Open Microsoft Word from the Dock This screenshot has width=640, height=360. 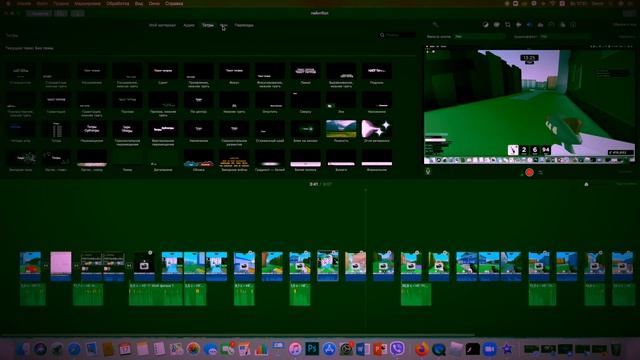[x=362, y=349]
